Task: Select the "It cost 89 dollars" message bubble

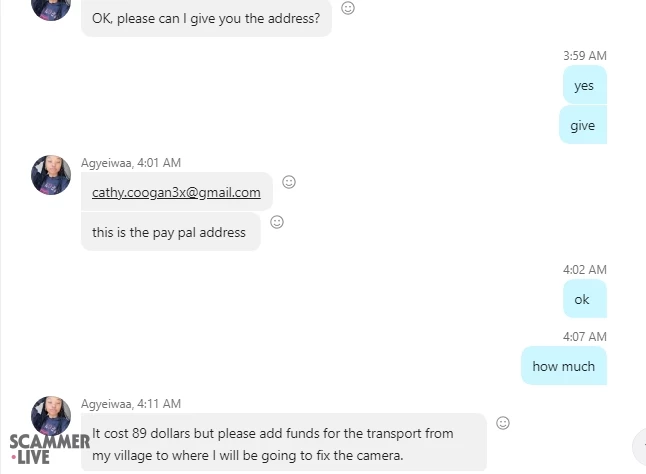Action: coord(283,443)
